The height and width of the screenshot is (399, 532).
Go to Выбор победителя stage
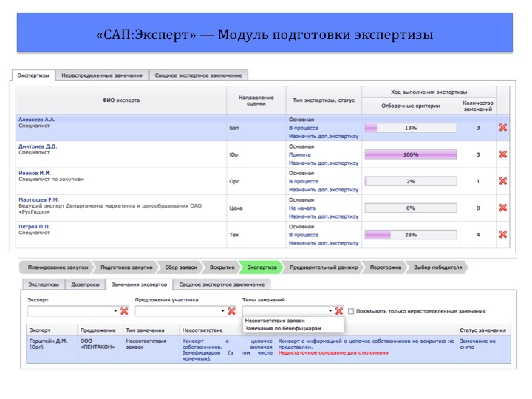point(437,267)
